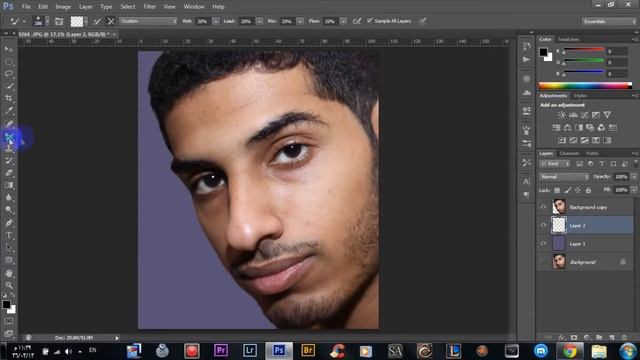Show the Background layer visibility
The width and height of the screenshot is (640, 360).
[x=543, y=262]
